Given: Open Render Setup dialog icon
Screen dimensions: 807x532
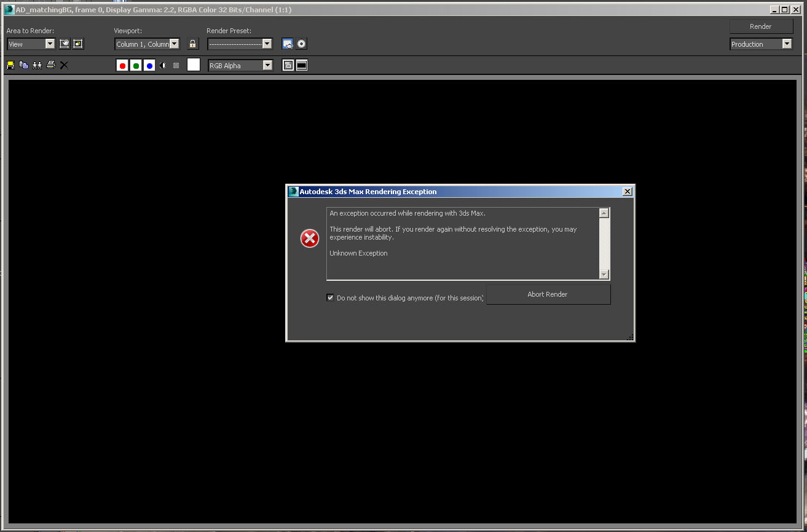Looking at the screenshot, I should pyautogui.click(x=287, y=44).
